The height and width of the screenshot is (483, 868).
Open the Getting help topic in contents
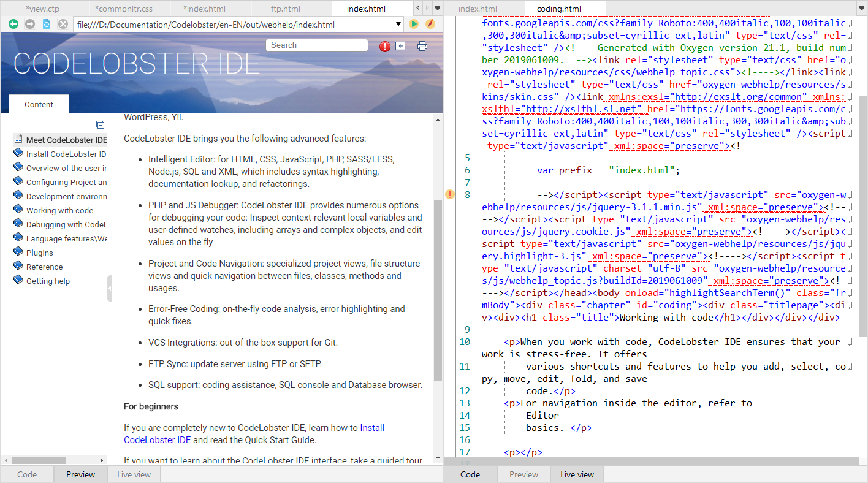[48, 281]
